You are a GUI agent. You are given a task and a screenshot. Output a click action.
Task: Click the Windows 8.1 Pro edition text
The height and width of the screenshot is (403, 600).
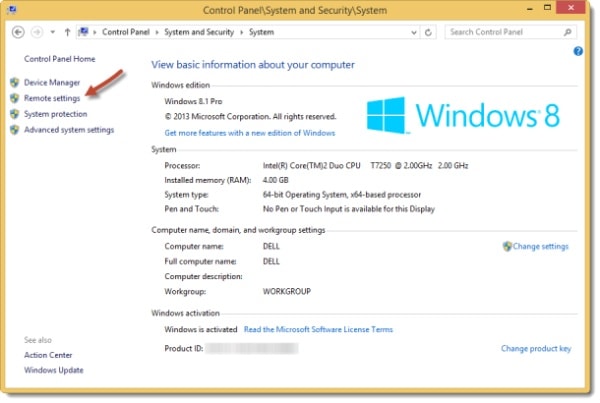pyautogui.click(x=193, y=101)
